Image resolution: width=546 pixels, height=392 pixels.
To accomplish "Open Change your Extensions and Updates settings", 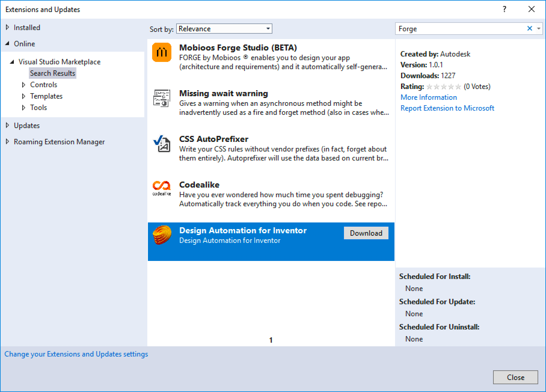I will [x=76, y=354].
